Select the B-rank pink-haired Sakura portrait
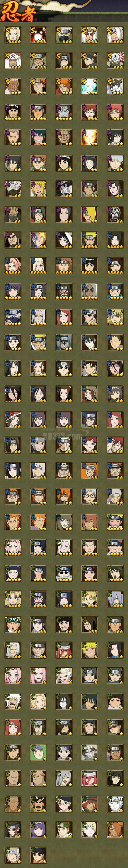 pyautogui.click(x=13, y=265)
